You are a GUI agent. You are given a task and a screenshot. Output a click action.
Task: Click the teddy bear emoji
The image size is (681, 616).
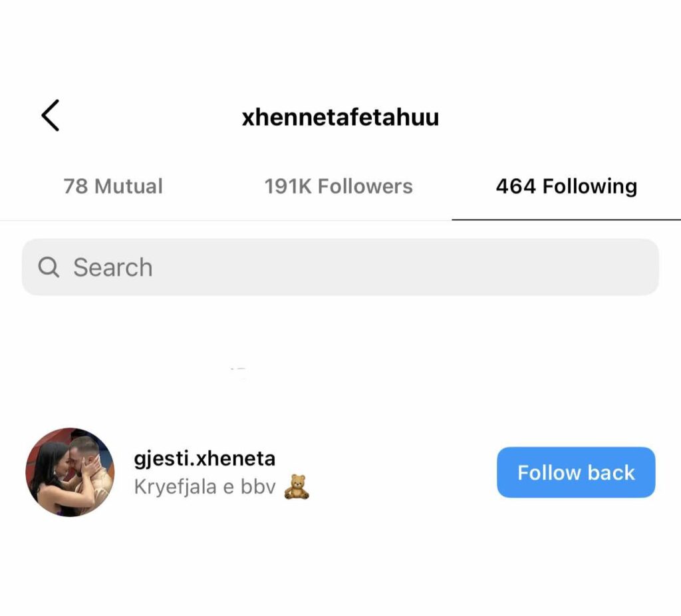[297, 487]
